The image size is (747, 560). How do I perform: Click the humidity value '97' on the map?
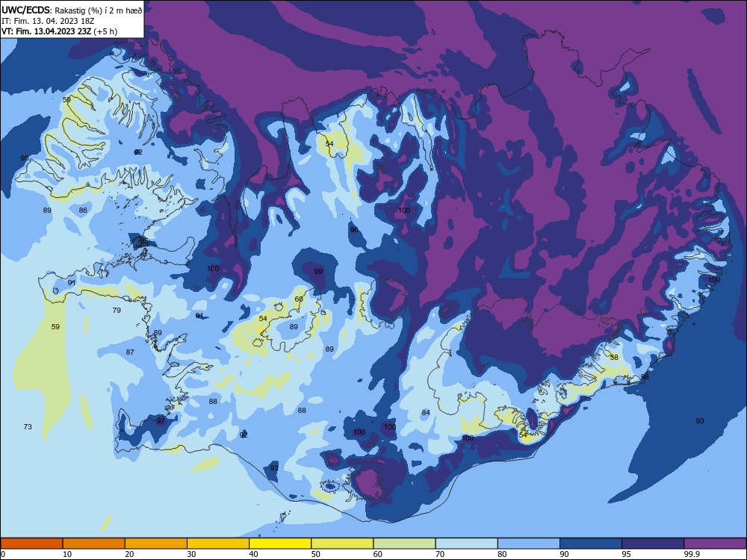tap(161, 421)
